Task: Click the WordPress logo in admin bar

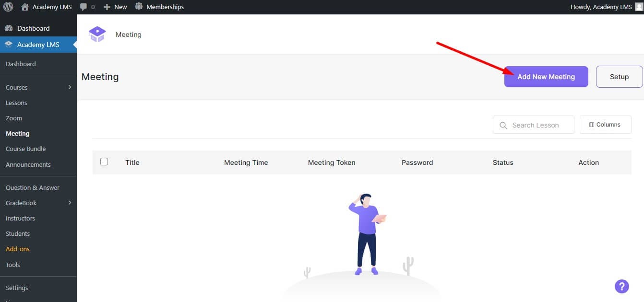Action: (x=8, y=6)
